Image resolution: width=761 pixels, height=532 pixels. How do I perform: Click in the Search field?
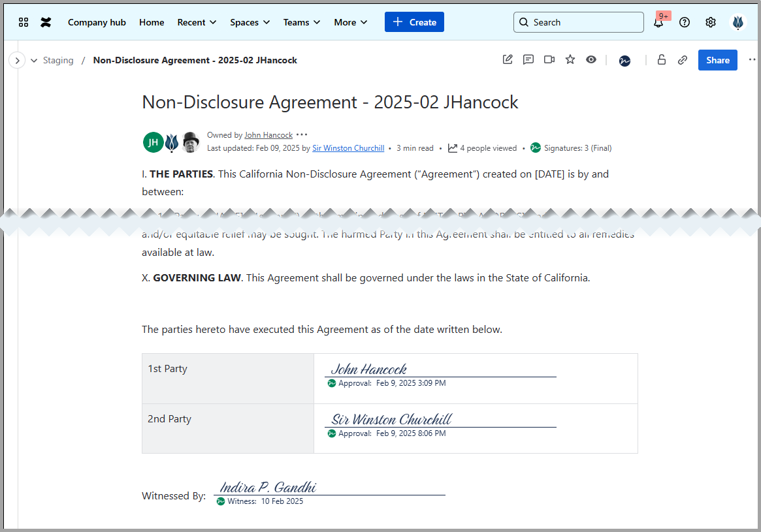tap(578, 22)
